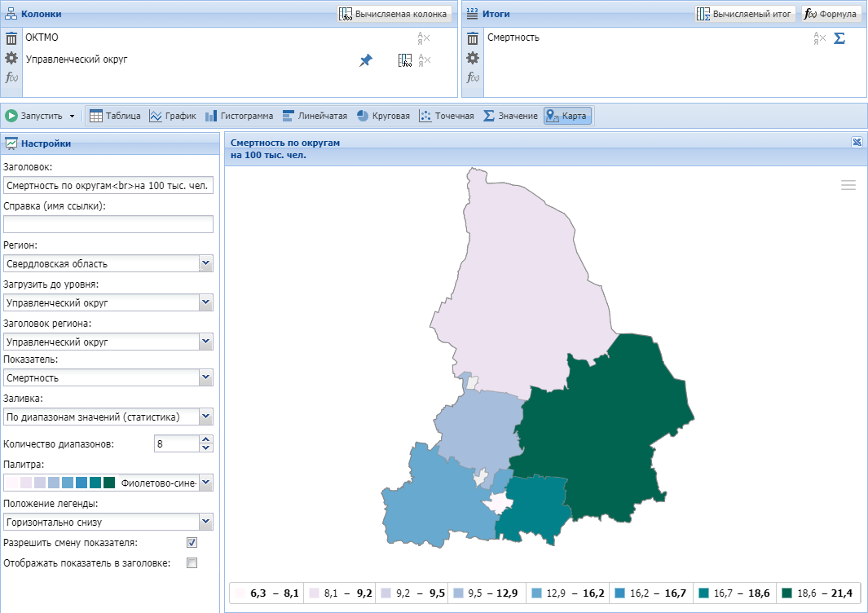Viewport: 868px width, 613px height.
Task: Switch to the Круговая chart view
Action: point(383,116)
